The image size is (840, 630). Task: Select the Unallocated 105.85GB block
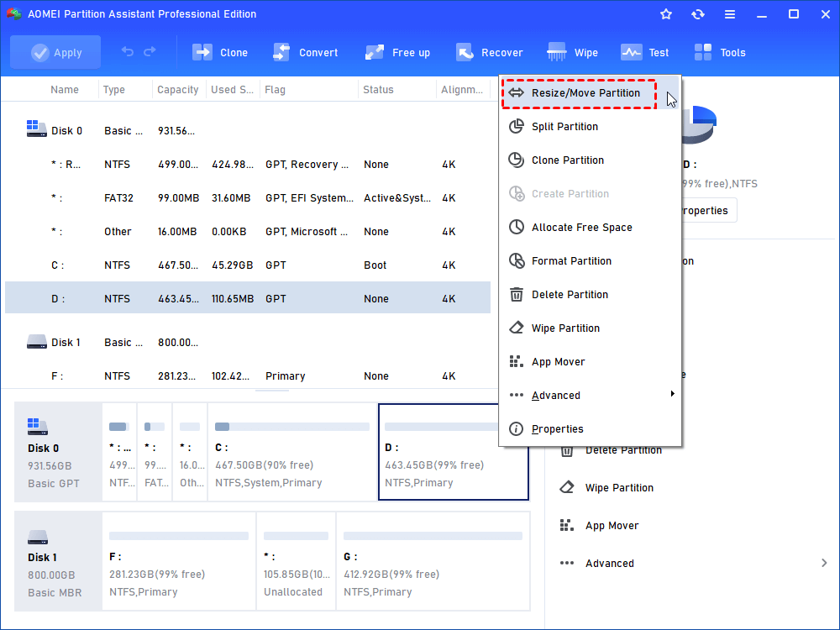(x=296, y=562)
